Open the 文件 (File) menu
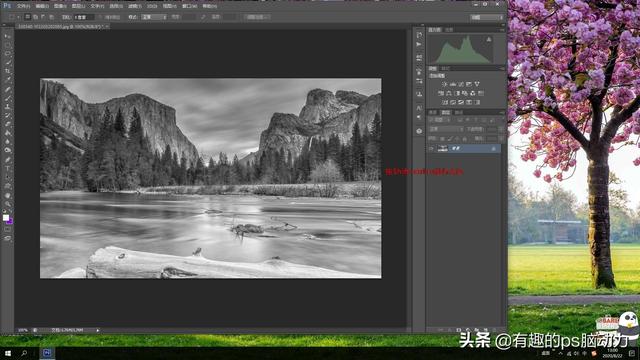 pos(23,6)
